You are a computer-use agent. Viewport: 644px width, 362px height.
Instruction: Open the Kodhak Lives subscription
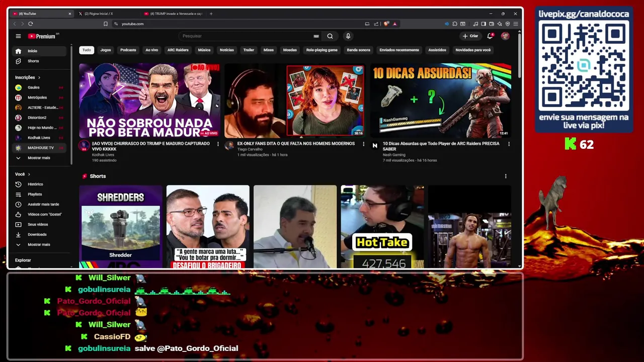[40, 138]
